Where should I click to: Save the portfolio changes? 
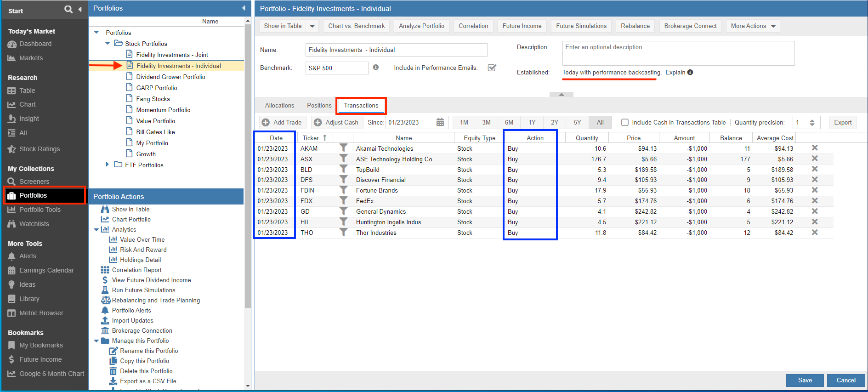805,380
